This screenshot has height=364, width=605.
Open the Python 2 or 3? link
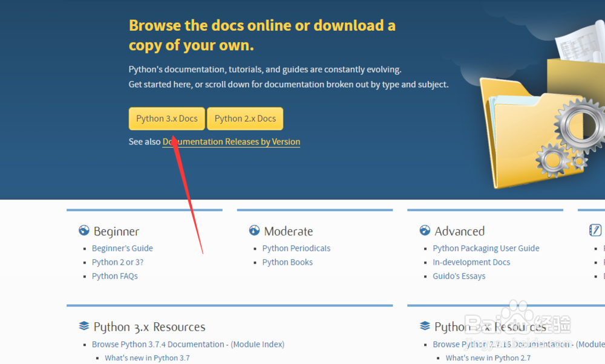tap(118, 262)
